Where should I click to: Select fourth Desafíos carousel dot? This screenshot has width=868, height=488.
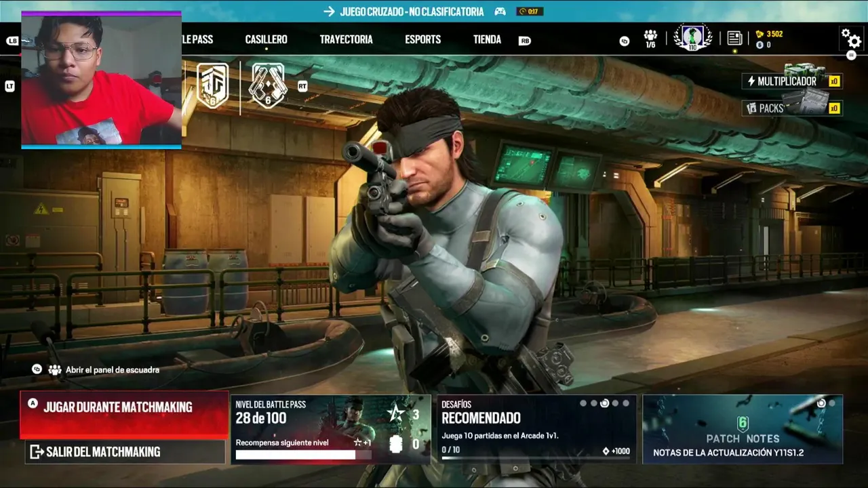tap(615, 403)
